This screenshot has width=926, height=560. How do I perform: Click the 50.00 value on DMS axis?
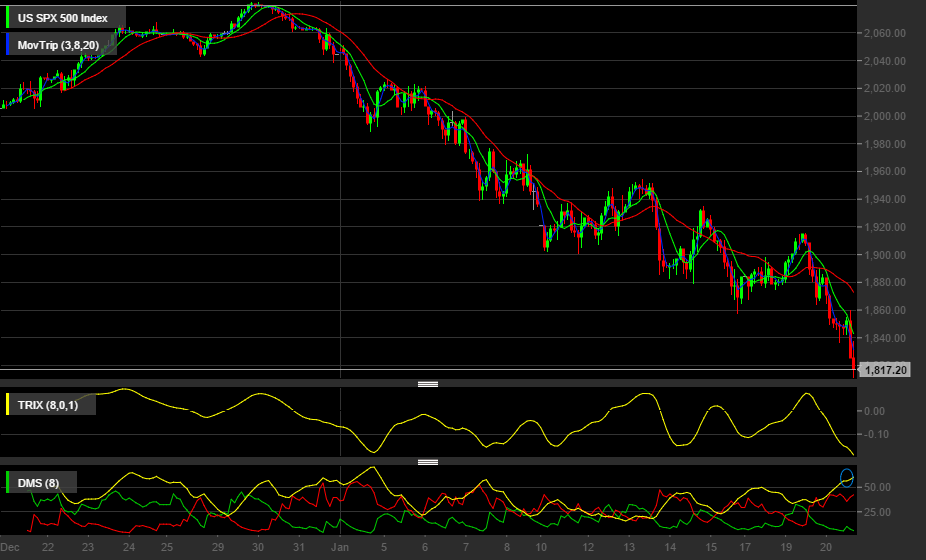tap(877, 487)
